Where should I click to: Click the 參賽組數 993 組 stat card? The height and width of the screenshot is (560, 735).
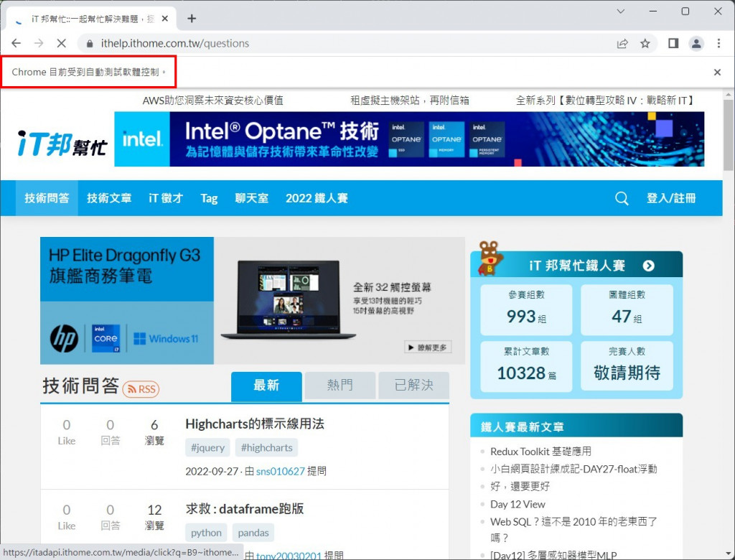[526, 309]
